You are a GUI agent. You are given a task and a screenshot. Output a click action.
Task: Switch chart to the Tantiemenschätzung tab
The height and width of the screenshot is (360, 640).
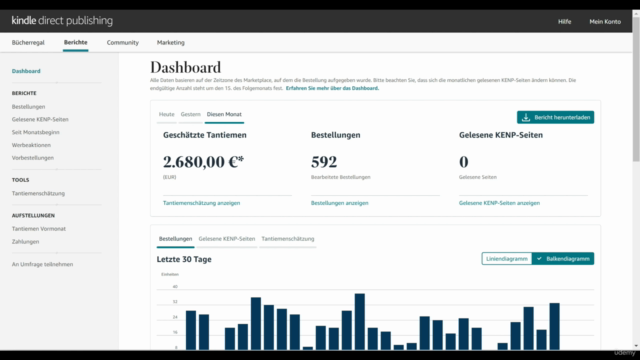click(x=288, y=239)
